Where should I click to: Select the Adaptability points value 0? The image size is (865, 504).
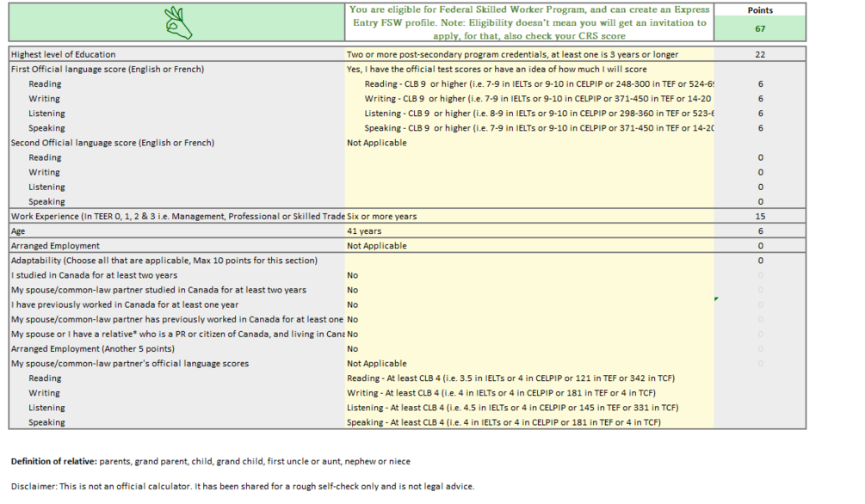click(x=760, y=261)
